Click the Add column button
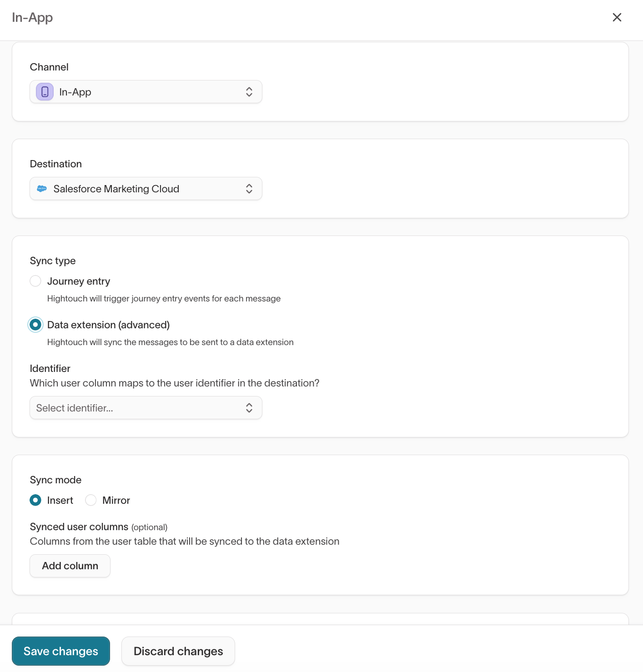The height and width of the screenshot is (672, 643). click(x=70, y=566)
